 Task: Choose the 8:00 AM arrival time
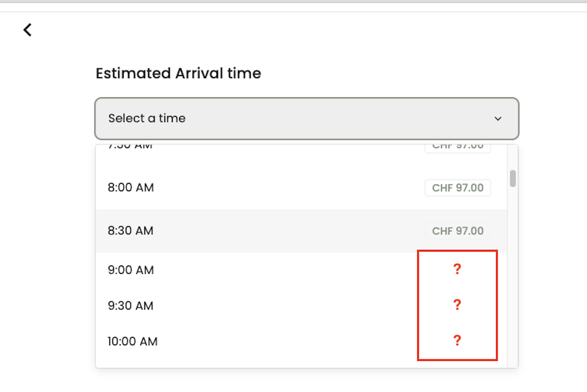131,188
